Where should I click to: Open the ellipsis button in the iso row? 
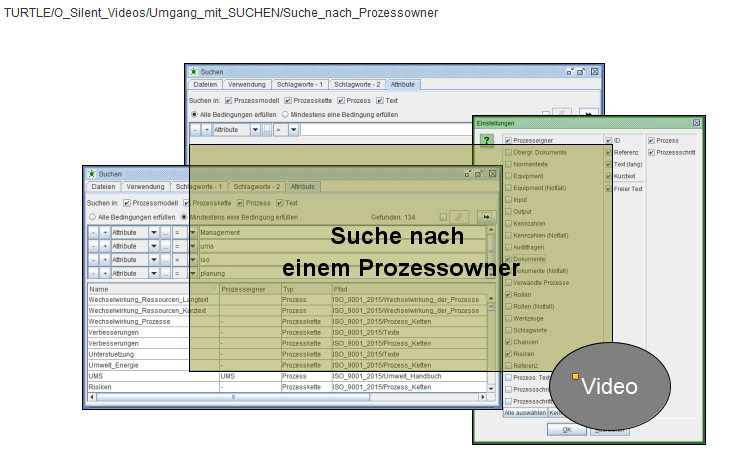point(165,259)
